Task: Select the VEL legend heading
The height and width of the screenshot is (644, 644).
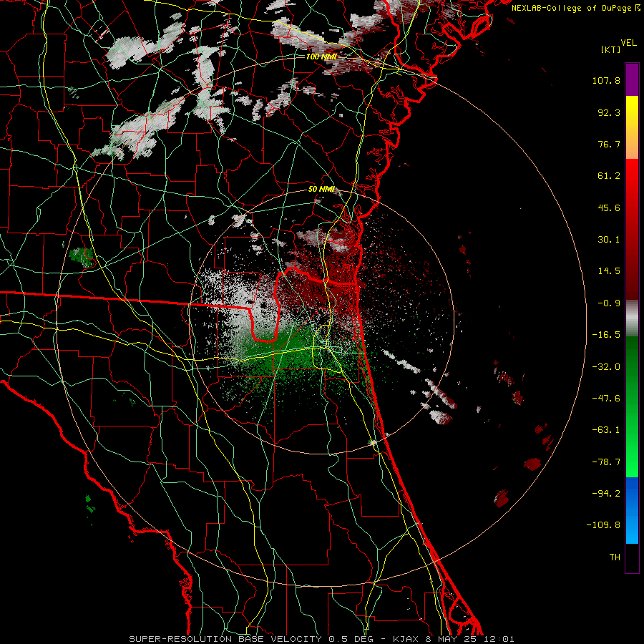Action: (628, 42)
